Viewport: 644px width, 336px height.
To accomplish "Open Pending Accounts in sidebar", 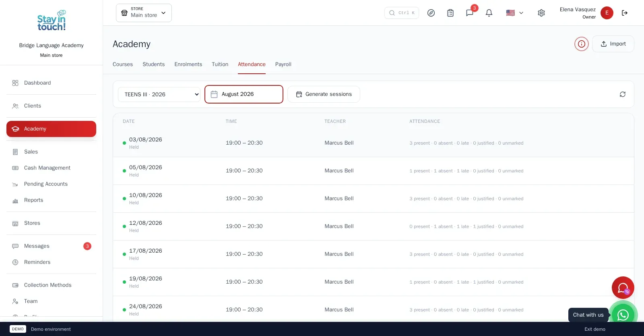I will pyautogui.click(x=51, y=184).
